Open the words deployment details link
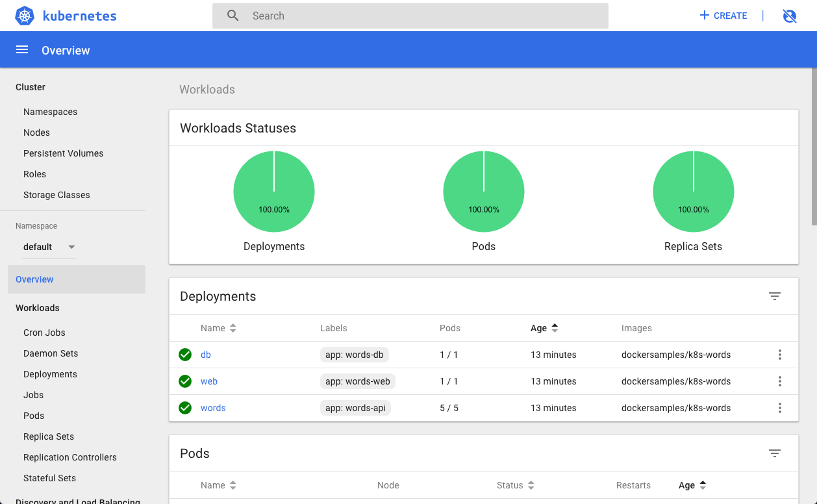This screenshot has width=817, height=504. pos(213,408)
